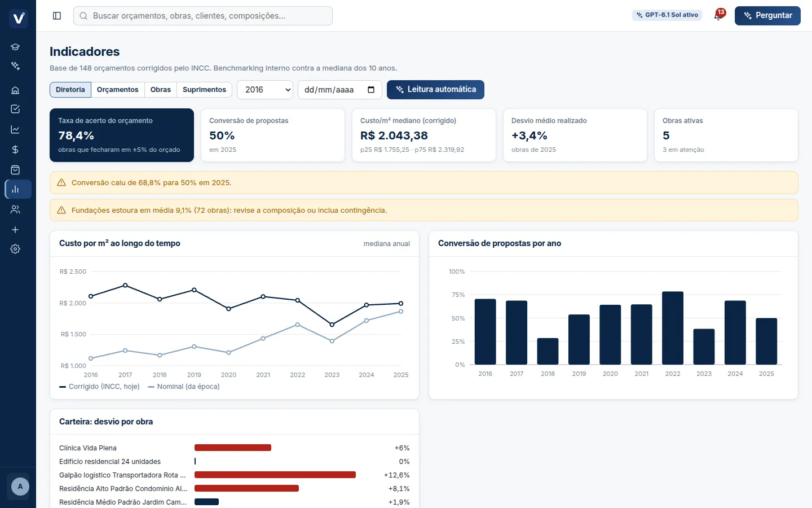The height and width of the screenshot is (508, 812).
Task: Click the Corrigido (INCC, hoje) legend entry
Action: [100, 387]
